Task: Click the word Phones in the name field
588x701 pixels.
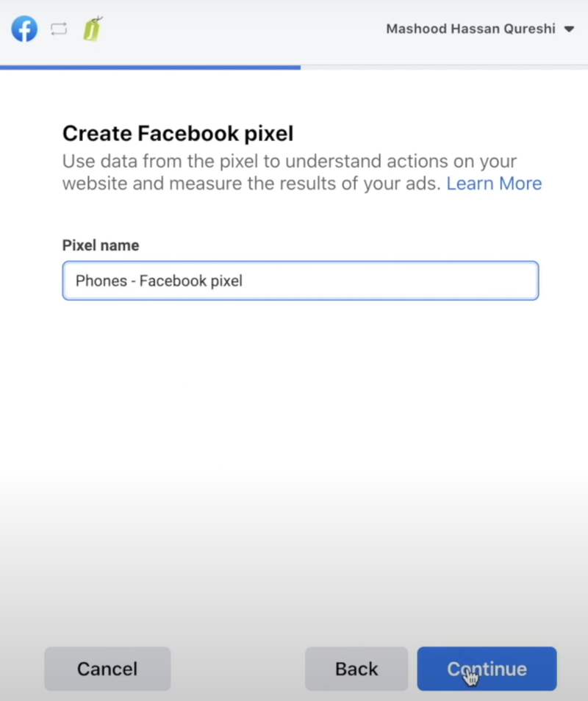Action: coord(101,281)
